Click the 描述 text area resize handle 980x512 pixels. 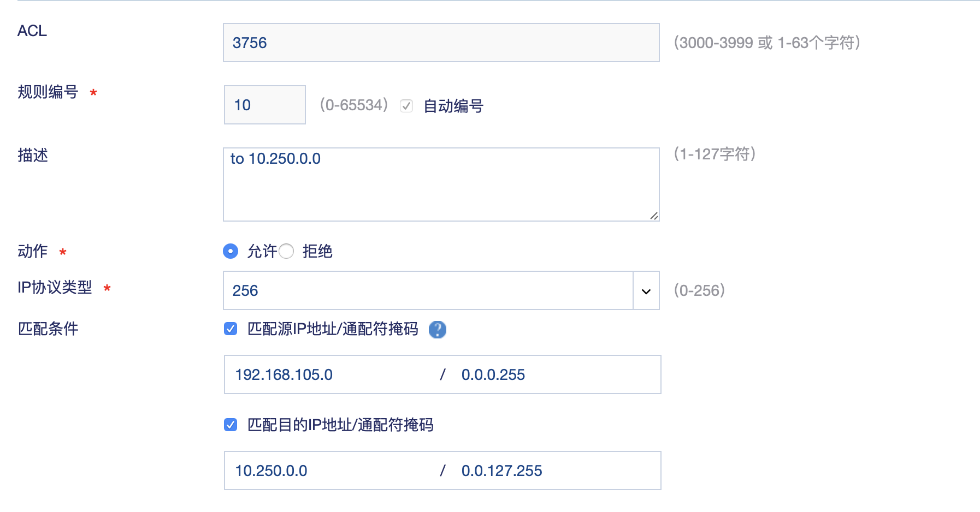654,216
